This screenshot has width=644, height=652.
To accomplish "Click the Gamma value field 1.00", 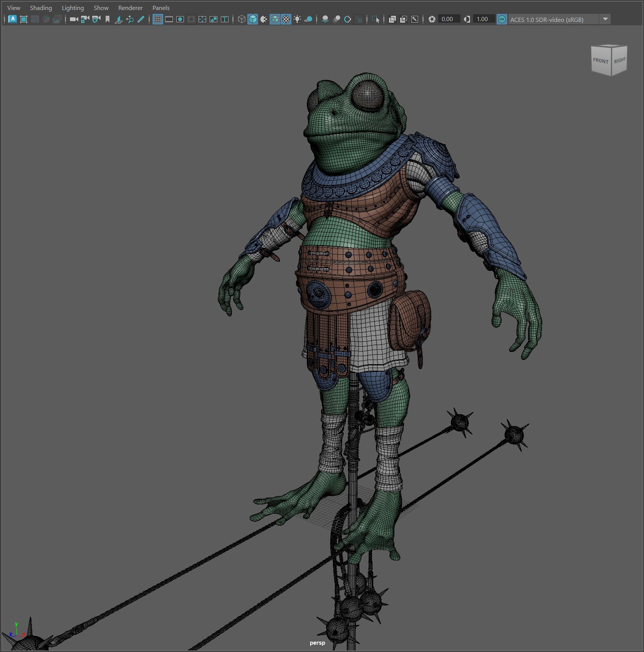I will coord(483,19).
